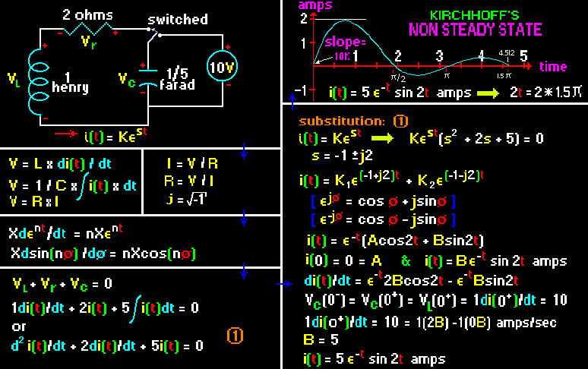Viewport: 588px width, 369px height.
Task: Click the 's = -1 ±j2' roots line
Action: [343, 155]
